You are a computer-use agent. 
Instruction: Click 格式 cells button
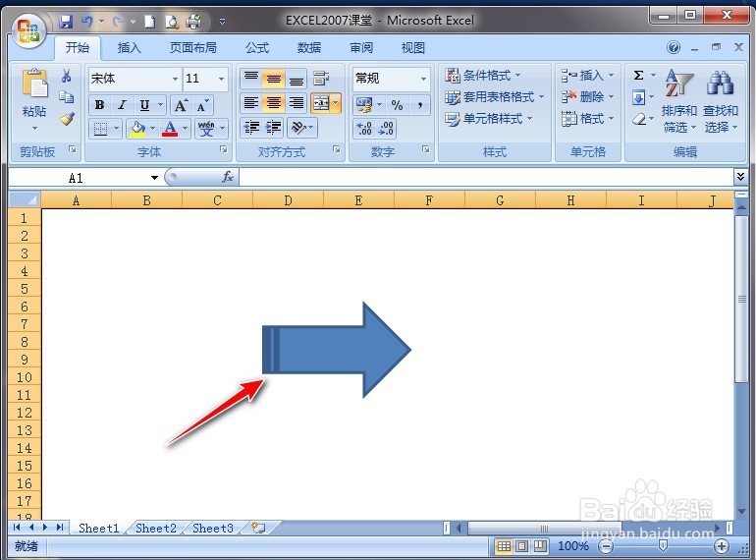coord(588,119)
